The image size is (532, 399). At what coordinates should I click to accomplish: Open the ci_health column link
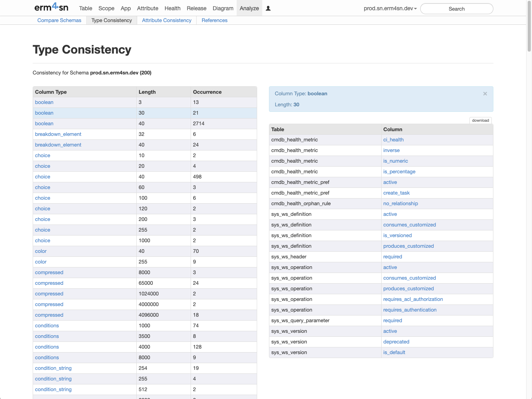(x=393, y=140)
